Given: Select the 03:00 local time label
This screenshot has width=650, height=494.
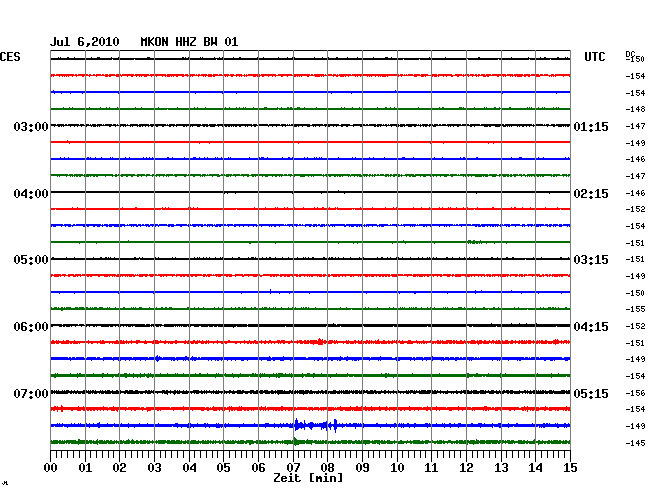Looking at the screenshot, I should pyautogui.click(x=31, y=126).
